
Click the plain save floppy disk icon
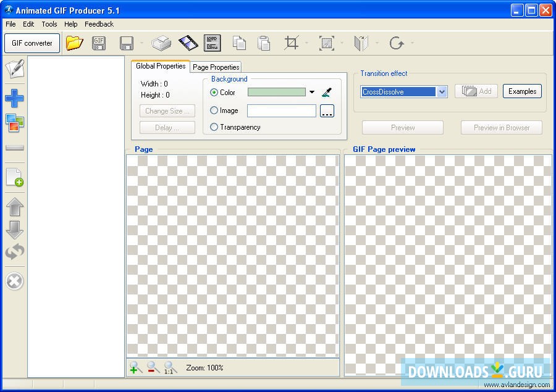tap(127, 43)
